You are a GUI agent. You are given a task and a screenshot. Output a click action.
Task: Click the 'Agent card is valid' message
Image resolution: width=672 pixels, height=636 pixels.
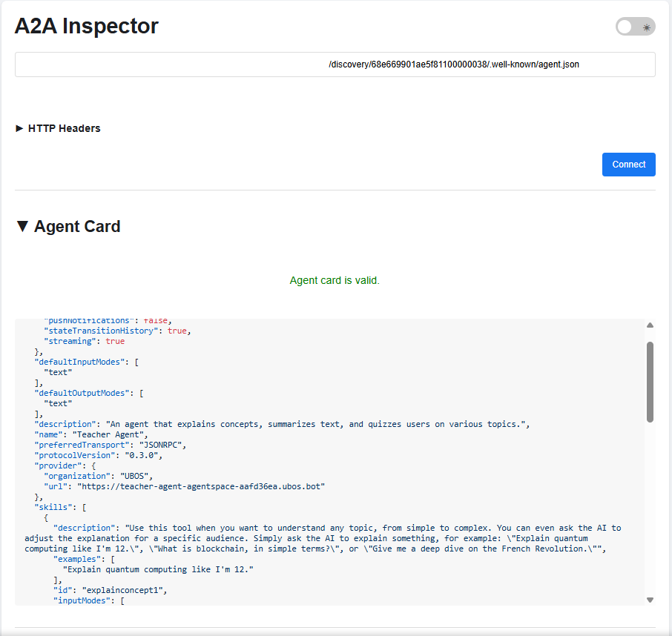click(335, 280)
